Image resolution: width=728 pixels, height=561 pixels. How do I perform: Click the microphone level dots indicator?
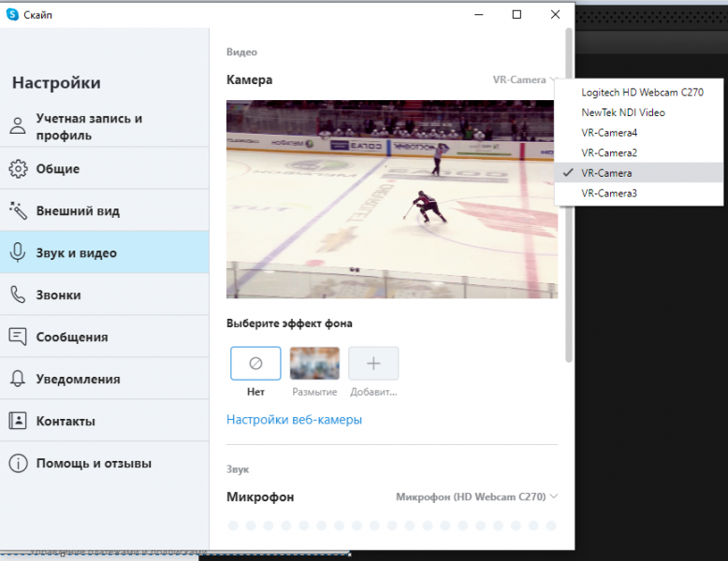pos(392,525)
